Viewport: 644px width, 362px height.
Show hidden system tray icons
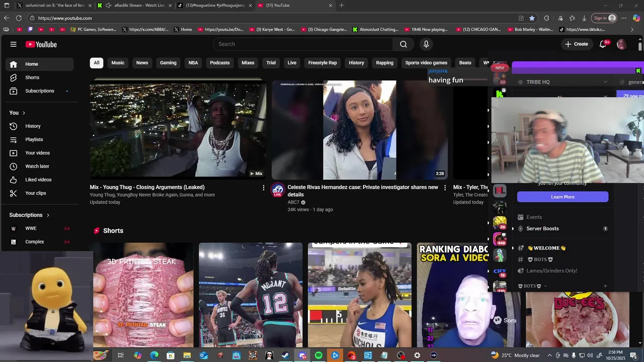coord(550,355)
